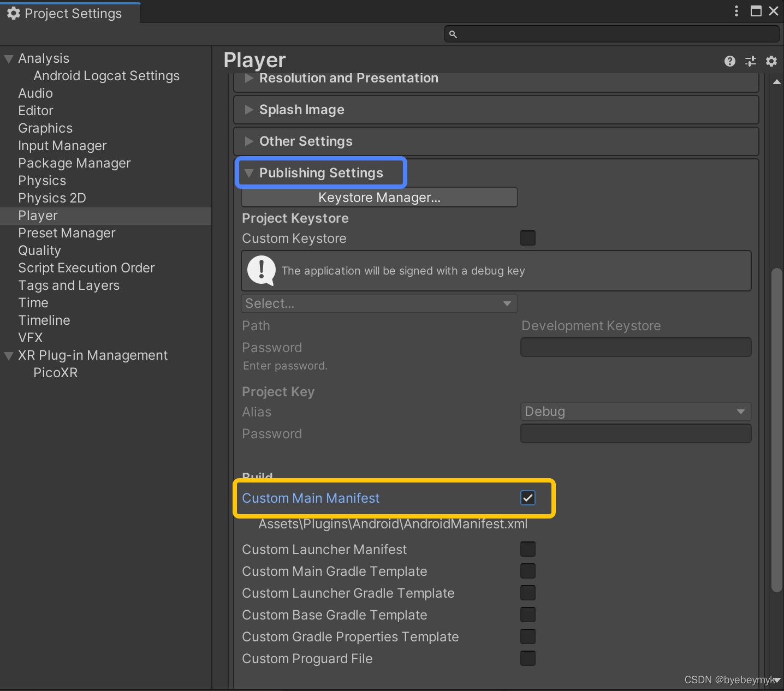784x691 pixels.
Task: Open the Quality settings category
Action: (39, 251)
